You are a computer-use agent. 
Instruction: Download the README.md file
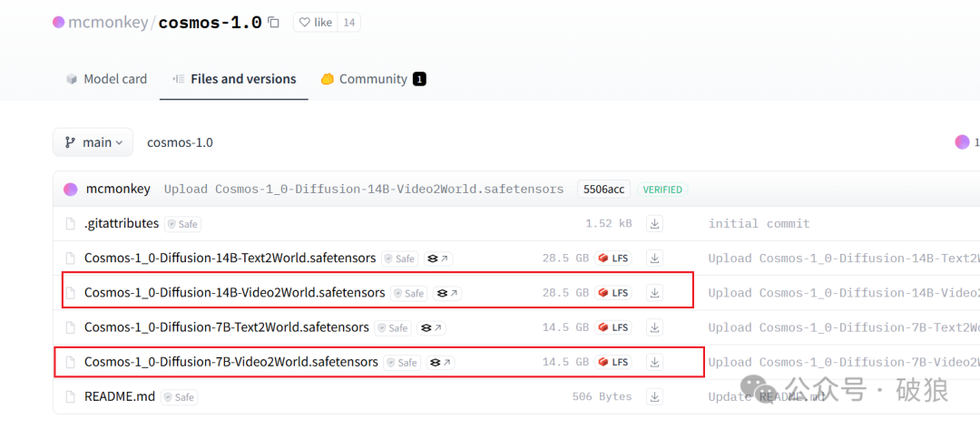click(x=654, y=396)
